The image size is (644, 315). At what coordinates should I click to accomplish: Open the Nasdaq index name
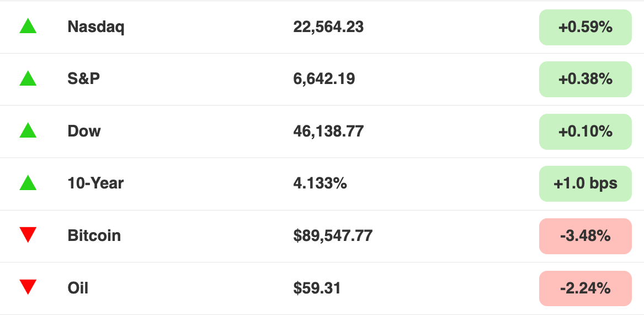pyautogui.click(x=96, y=27)
